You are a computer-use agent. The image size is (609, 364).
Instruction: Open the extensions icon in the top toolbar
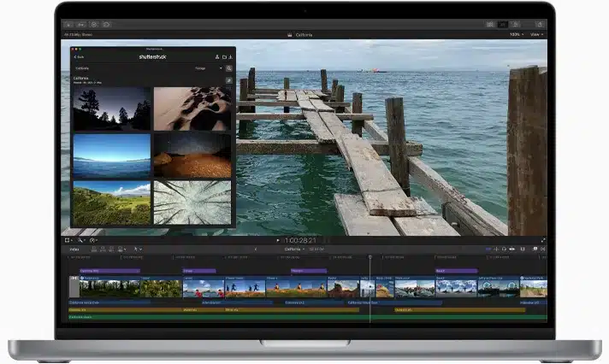click(106, 25)
